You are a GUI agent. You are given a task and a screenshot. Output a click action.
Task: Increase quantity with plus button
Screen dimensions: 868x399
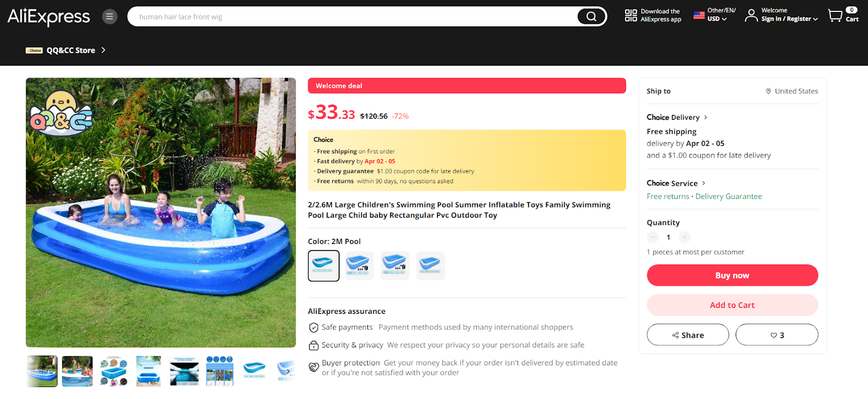[685, 237]
